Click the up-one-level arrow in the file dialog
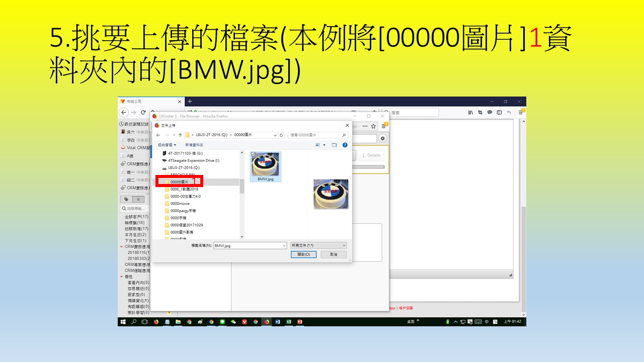The height and width of the screenshot is (362, 644). [180, 135]
